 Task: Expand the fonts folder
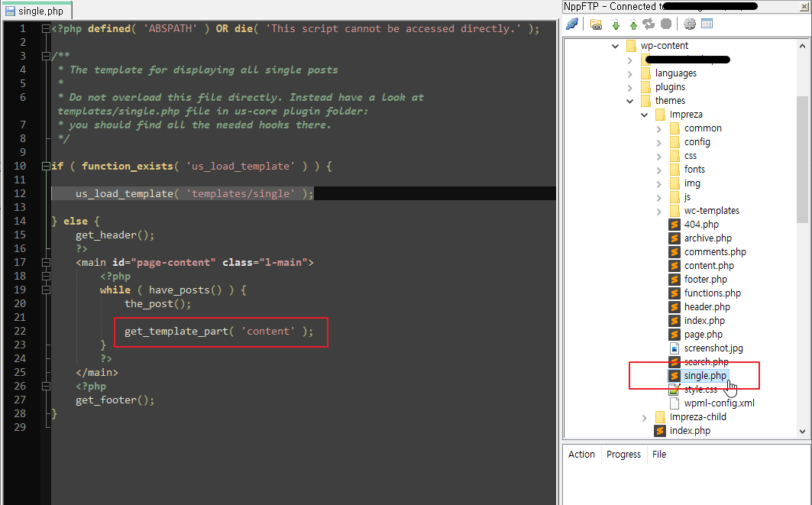pyautogui.click(x=658, y=170)
